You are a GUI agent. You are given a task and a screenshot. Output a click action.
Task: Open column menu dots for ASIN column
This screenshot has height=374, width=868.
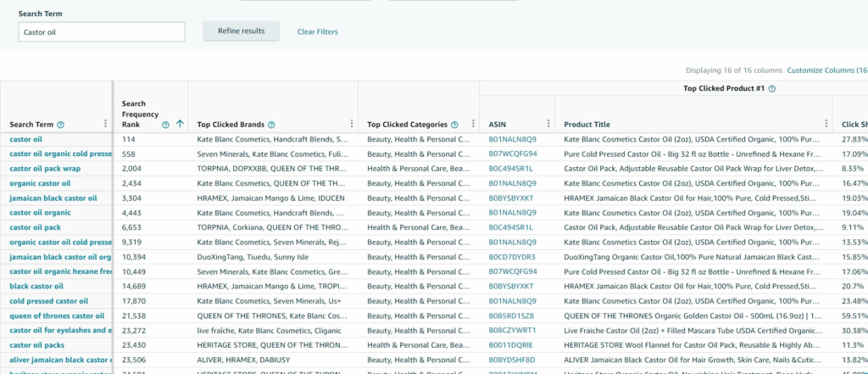tap(548, 124)
